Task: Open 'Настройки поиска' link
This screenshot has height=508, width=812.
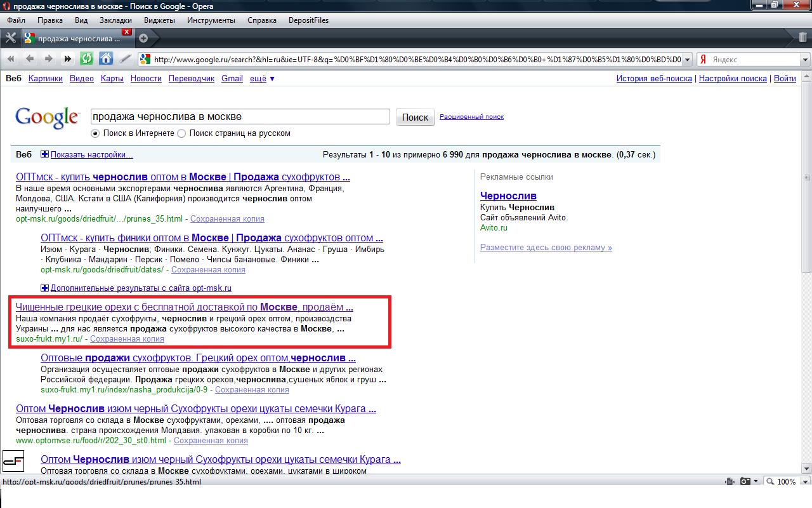Action: pyautogui.click(x=733, y=79)
